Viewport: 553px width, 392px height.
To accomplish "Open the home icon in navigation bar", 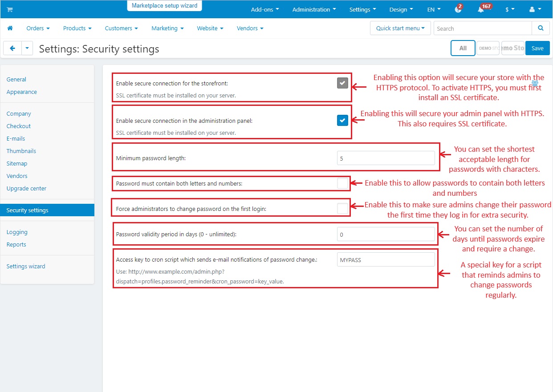I will click(x=10, y=28).
